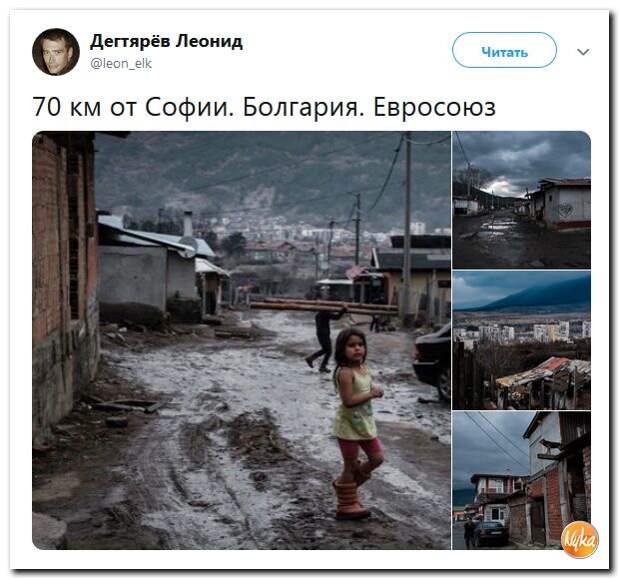Click the word Евросоюз in the tweet text

click(x=435, y=107)
